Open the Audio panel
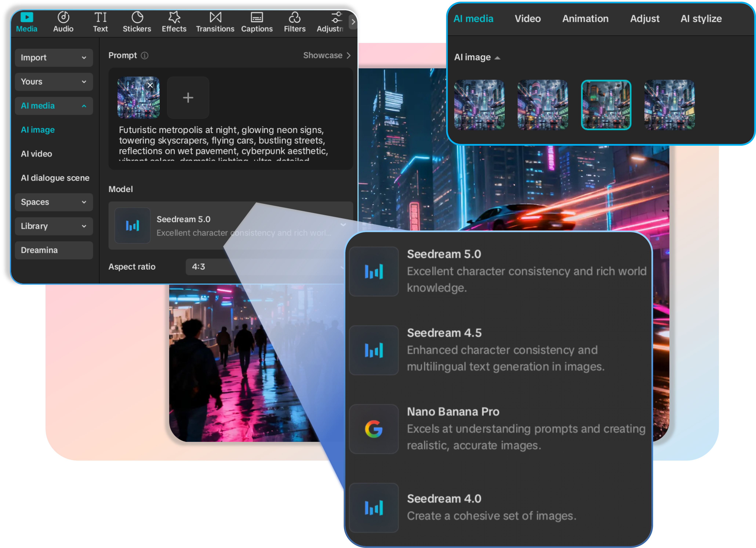The image size is (756, 548). [x=63, y=21]
